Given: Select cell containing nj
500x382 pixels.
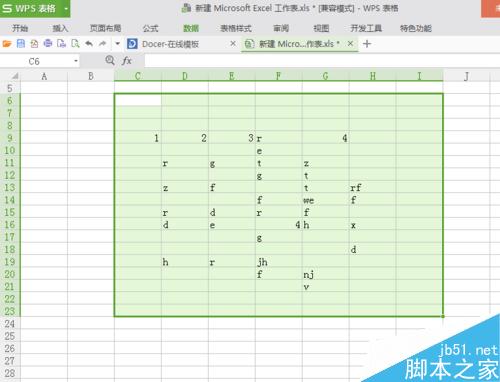Looking at the screenshot, I should (x=326, y=274).
